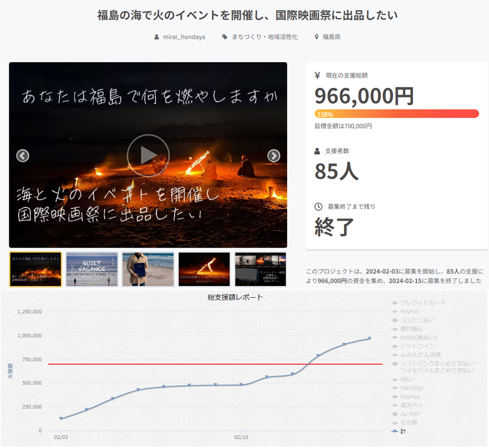489x448 pixels.
Task: Click the 138% funding progress bar
Action: point(396,114)
